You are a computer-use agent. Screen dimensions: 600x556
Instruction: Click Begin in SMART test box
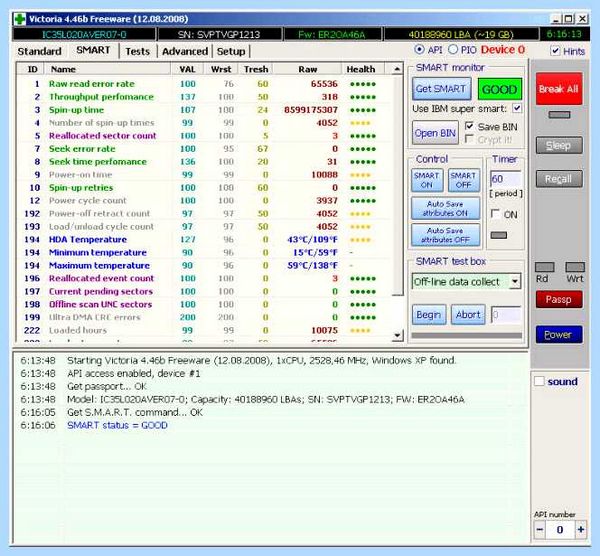tap(429, 315)
